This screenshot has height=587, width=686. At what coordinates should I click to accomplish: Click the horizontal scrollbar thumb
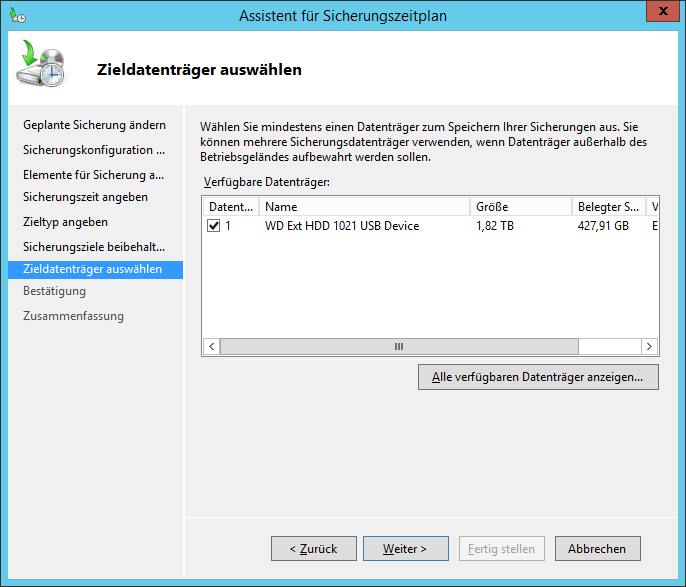tap(399, 346)
